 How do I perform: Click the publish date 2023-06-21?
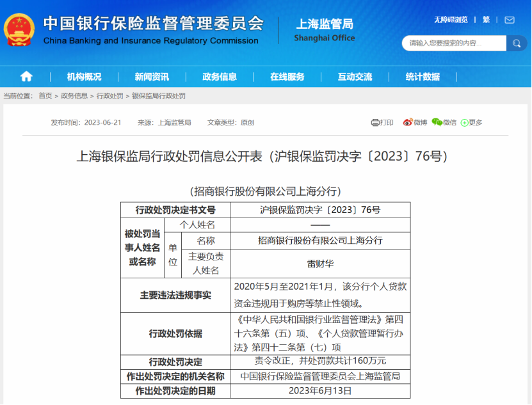click(102, 122)
